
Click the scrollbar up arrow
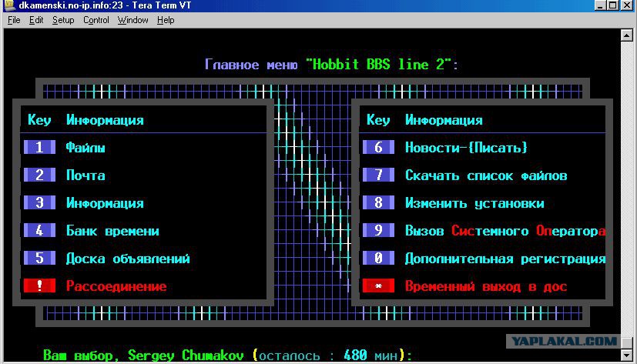pyautogui.click(x=627, y=35)
